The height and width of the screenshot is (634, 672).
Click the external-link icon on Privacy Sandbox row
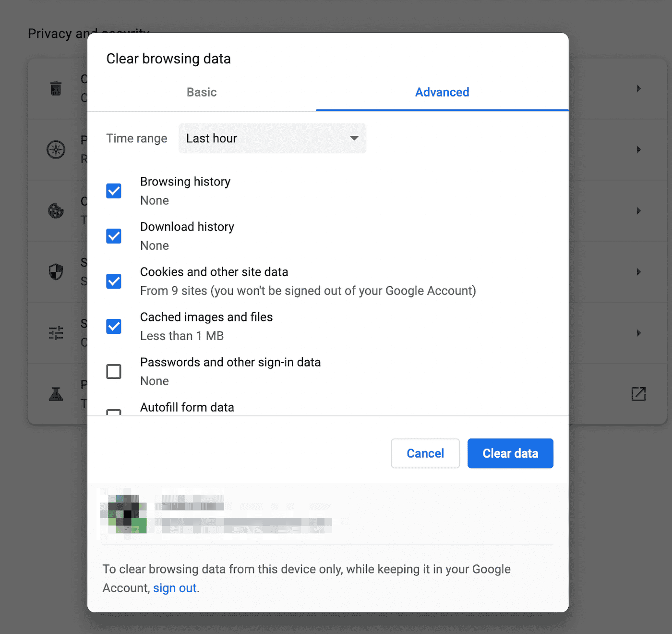[x=638, y=394]
